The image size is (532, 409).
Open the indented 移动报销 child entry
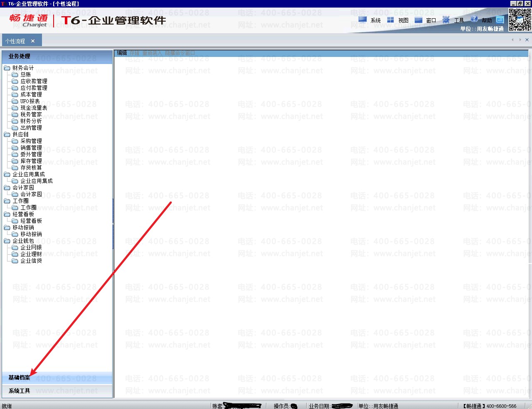coord(31,234)
